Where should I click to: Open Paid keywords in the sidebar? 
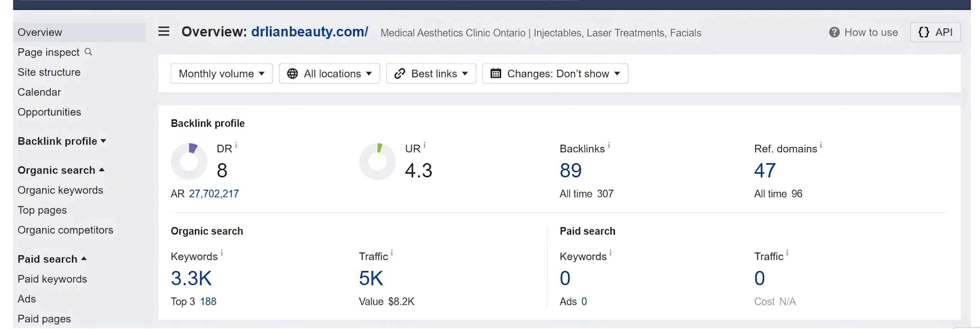point(52,279)
